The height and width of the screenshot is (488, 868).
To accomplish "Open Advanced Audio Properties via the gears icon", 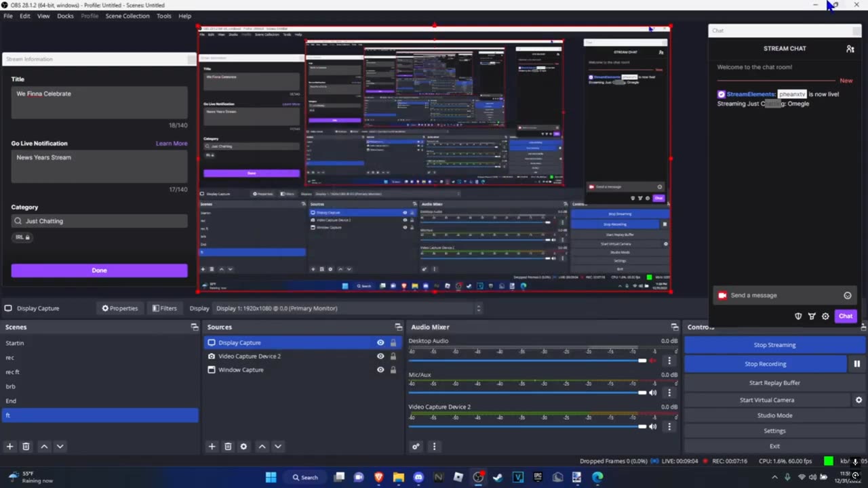I will coord(416,447).
